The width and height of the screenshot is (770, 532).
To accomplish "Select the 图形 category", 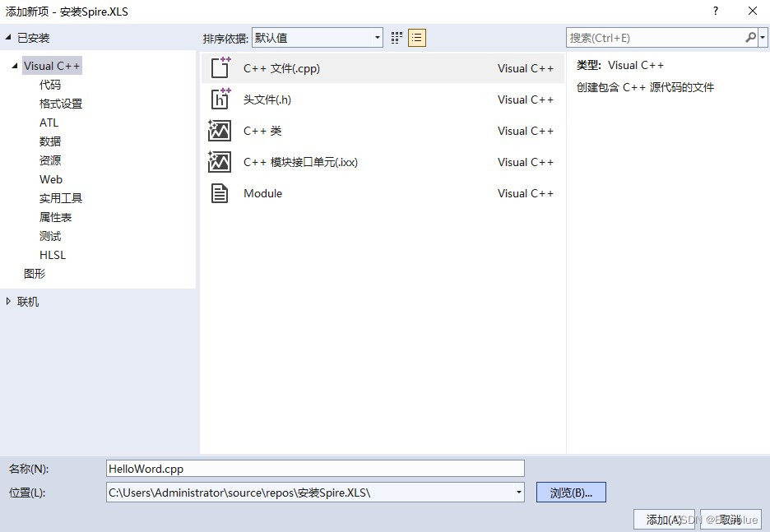I will 35,273.
